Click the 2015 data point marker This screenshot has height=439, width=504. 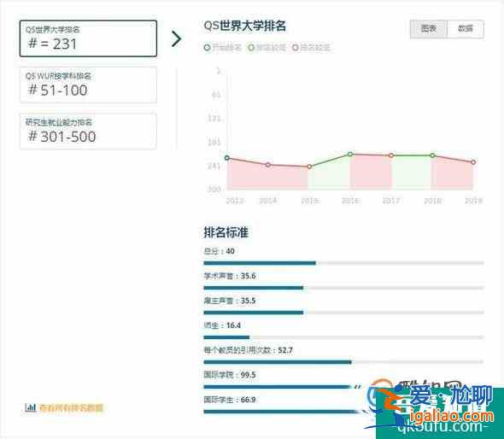(309, 167)
